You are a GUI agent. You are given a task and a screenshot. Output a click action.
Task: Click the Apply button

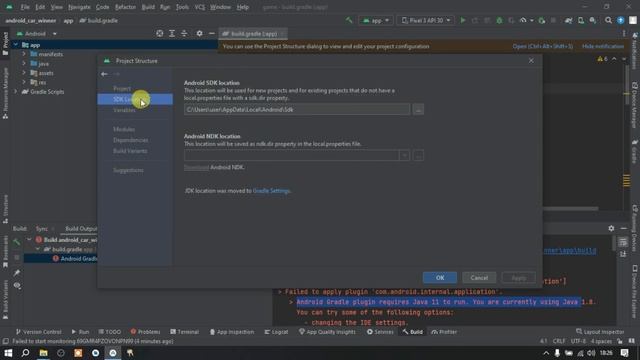click(518, 278)
